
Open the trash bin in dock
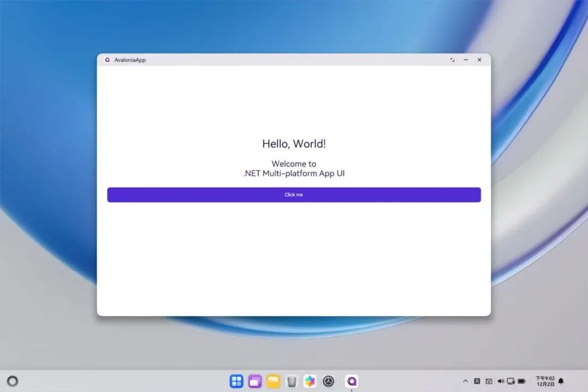291,381
